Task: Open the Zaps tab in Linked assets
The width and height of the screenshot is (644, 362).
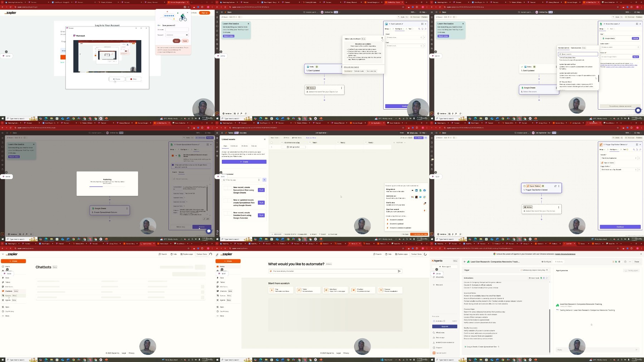Action: (225, 146)
